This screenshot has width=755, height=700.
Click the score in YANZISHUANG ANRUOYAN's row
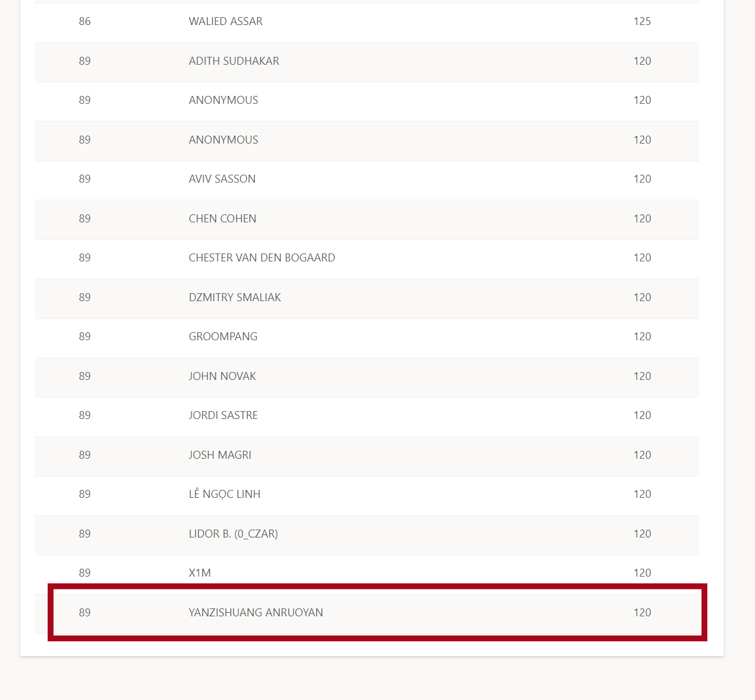(642, 613)
